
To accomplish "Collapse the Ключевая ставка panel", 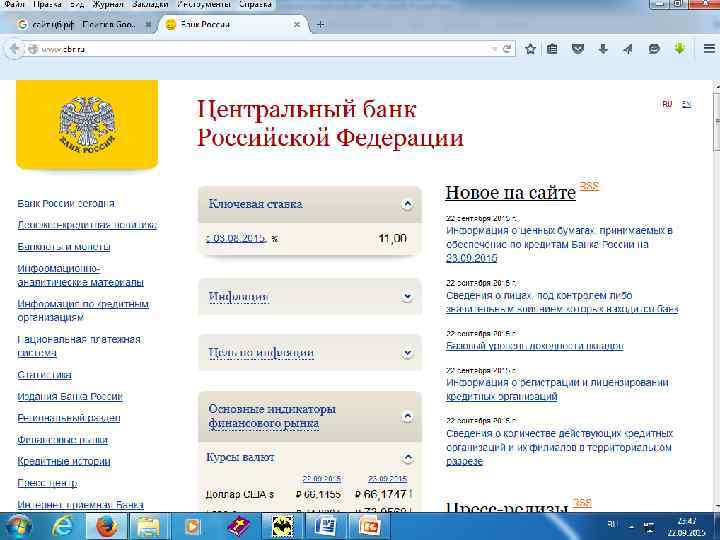I will (x=407, y=204).
